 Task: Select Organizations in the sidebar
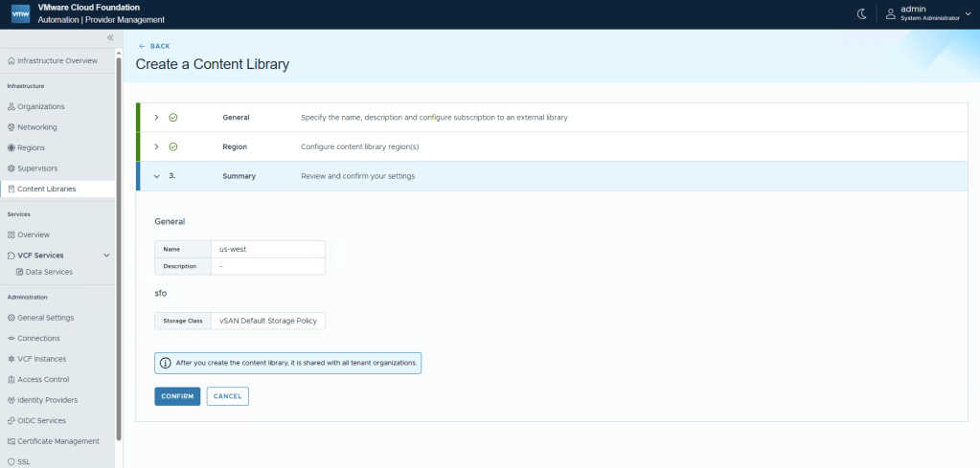point(40,106)
